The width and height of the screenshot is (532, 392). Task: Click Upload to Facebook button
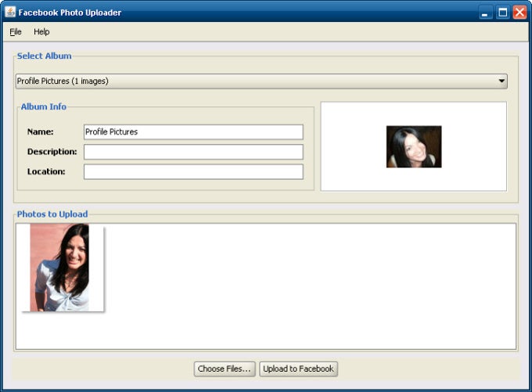point(298,369)
